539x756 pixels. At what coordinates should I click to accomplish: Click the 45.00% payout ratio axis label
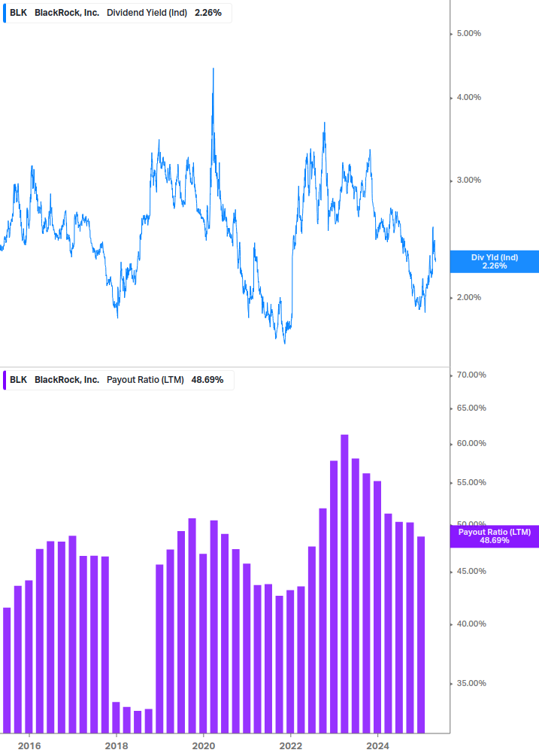click(x=471, y=572)
